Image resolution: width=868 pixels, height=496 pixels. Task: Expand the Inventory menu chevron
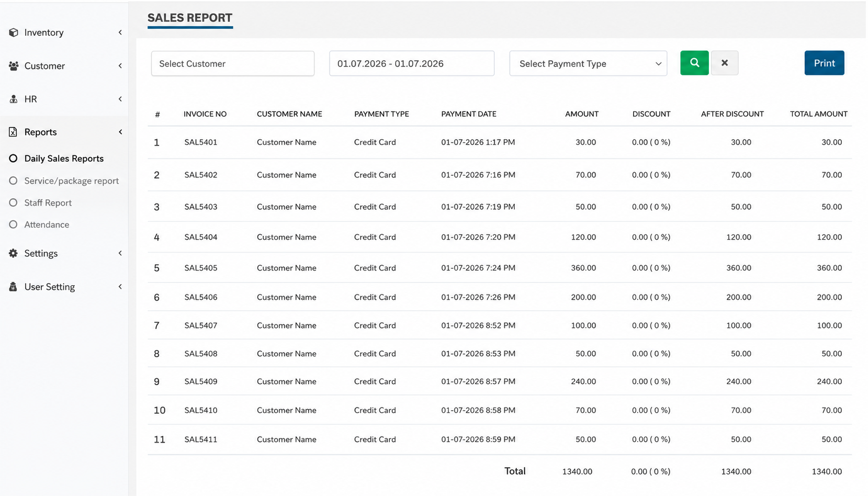120,32
